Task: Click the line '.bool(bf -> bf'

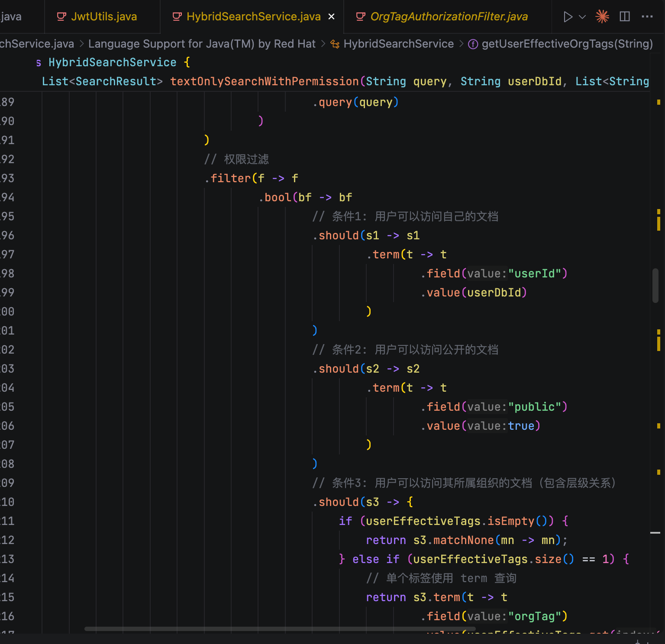Action: (x=305, y=197)
